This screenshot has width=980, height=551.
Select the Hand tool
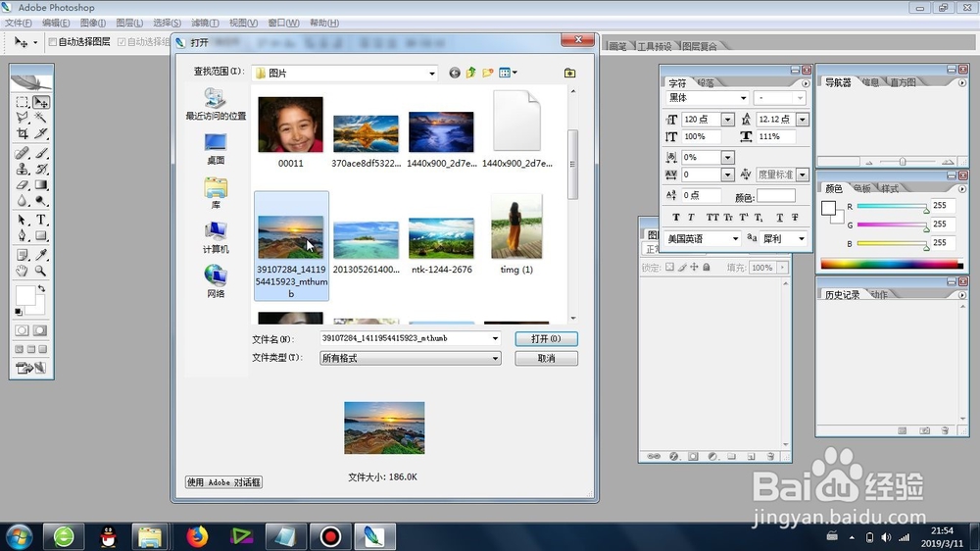pyautogui.click(x=23, y=271)
